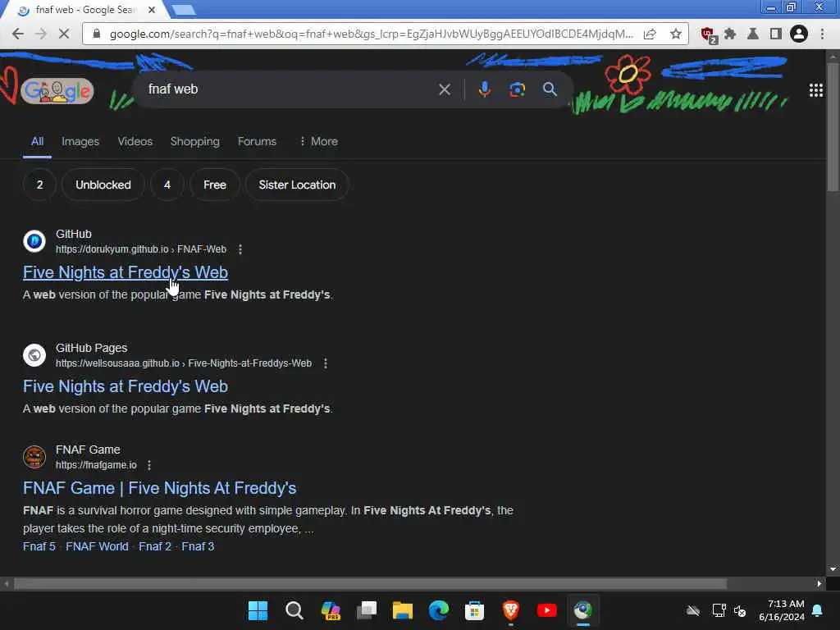This screenshot has height=630, width=840.
Task: Bookmark this page with the star icon
Action: coord(676,34)
